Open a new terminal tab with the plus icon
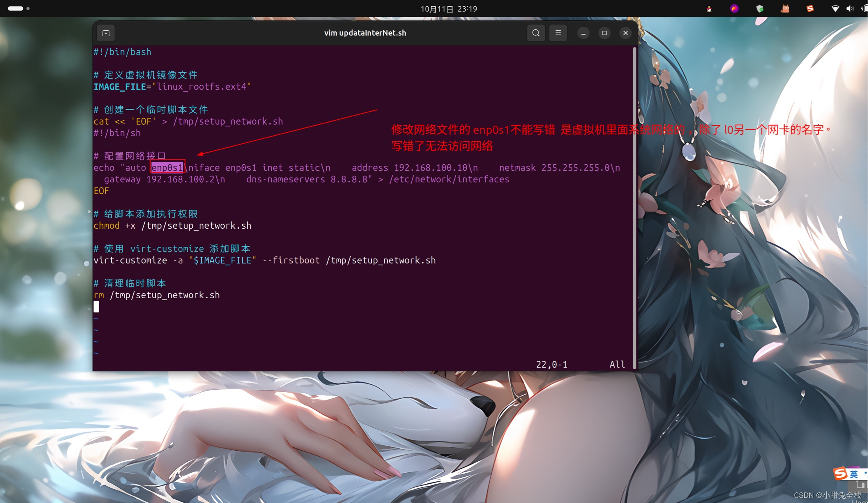The height and width of the screenshot is (503, 868). pyautogui.click(x=106, y=33)
